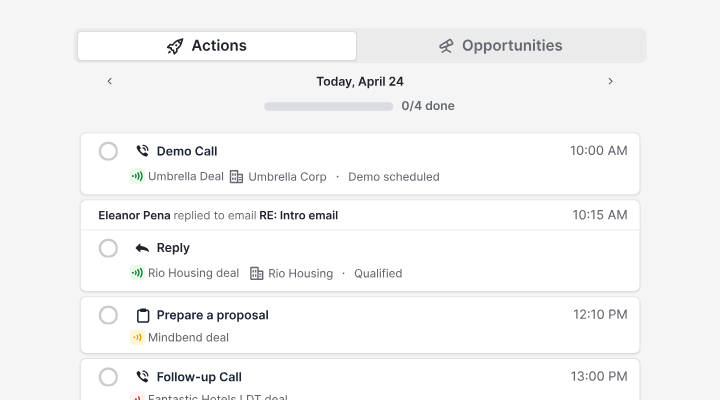Click the building icon next to Umbrella Corp
Image resolution: width=720 pixels, height=400 pixels.
click(x=236, y=177)
